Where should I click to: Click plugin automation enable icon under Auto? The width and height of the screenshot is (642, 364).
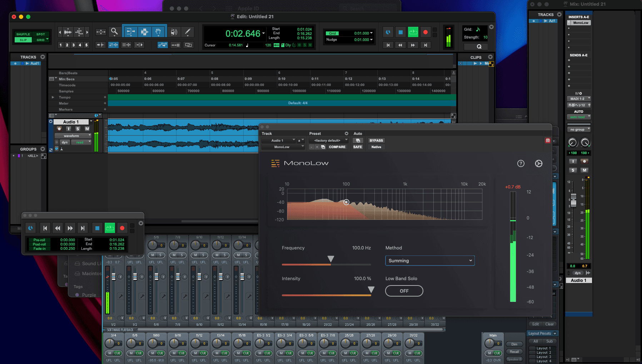358,141
